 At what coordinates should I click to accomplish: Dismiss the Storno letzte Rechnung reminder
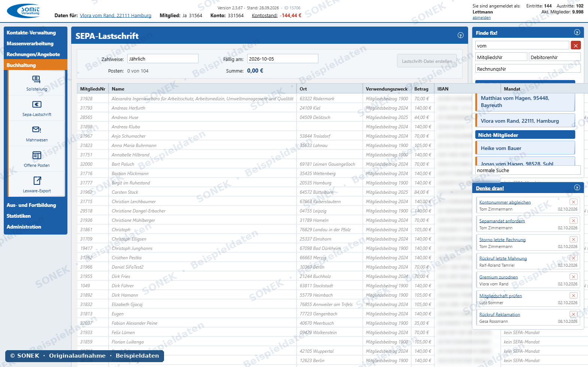[573, 239]
